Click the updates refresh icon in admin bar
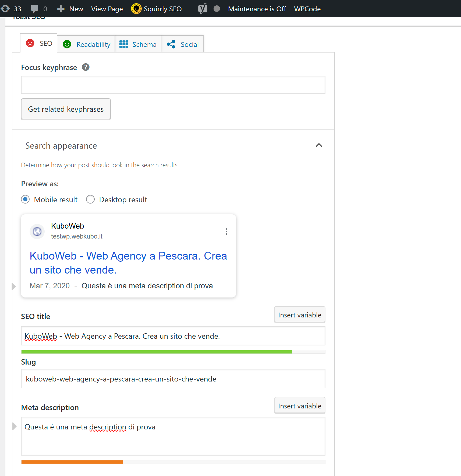461x476 pixels. (x=5, y=9)
